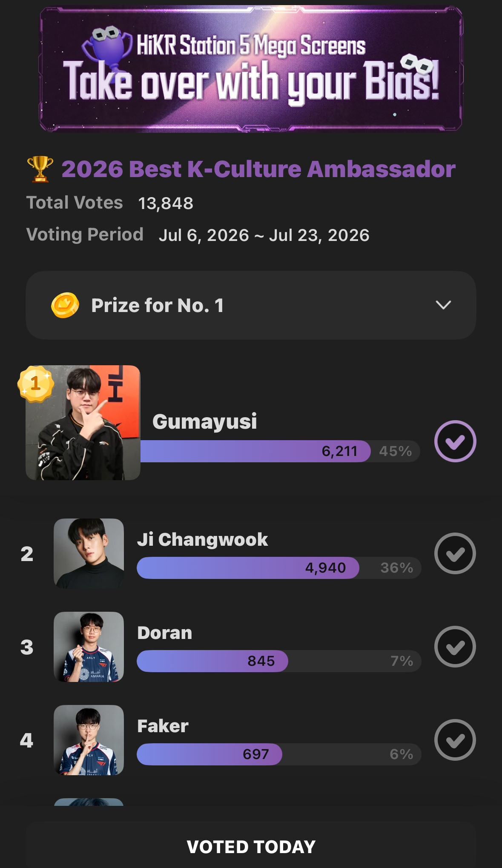Toggle the vote checkmark for Gumayusi

(x=455, y=441)
